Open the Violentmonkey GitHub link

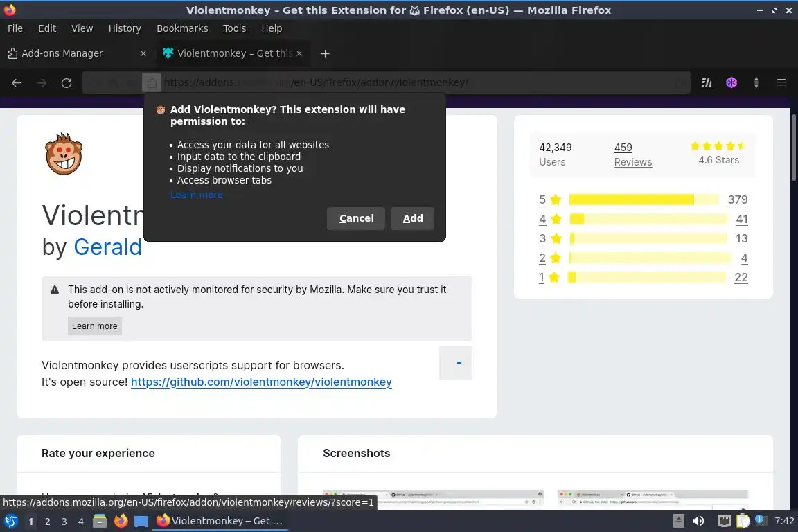pos(261,382)
